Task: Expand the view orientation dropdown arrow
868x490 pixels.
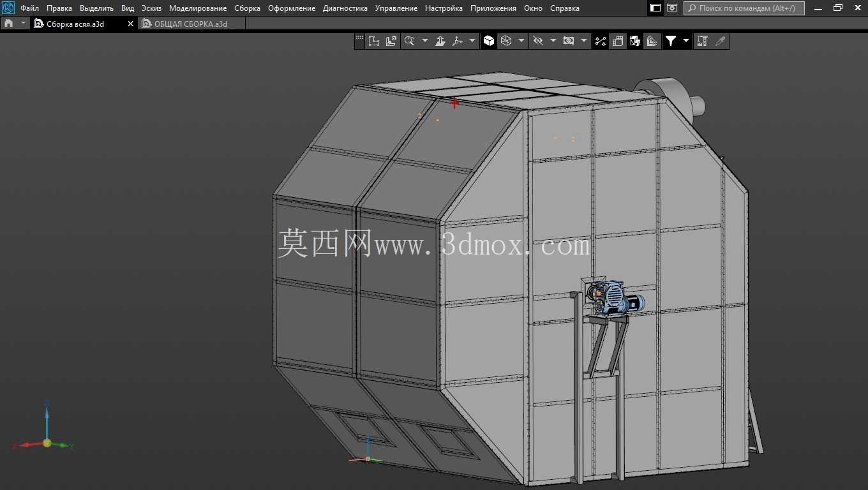Action: click(472, 41)
